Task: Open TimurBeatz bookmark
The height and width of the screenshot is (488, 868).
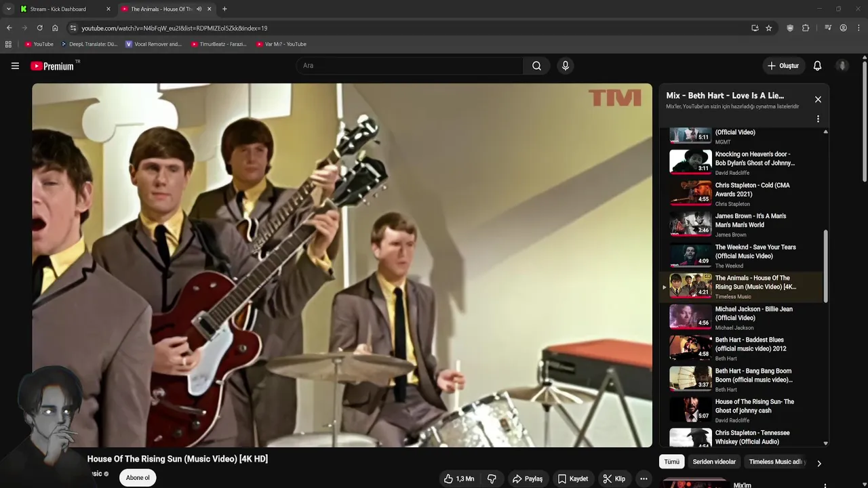Action: coord(219,44)
